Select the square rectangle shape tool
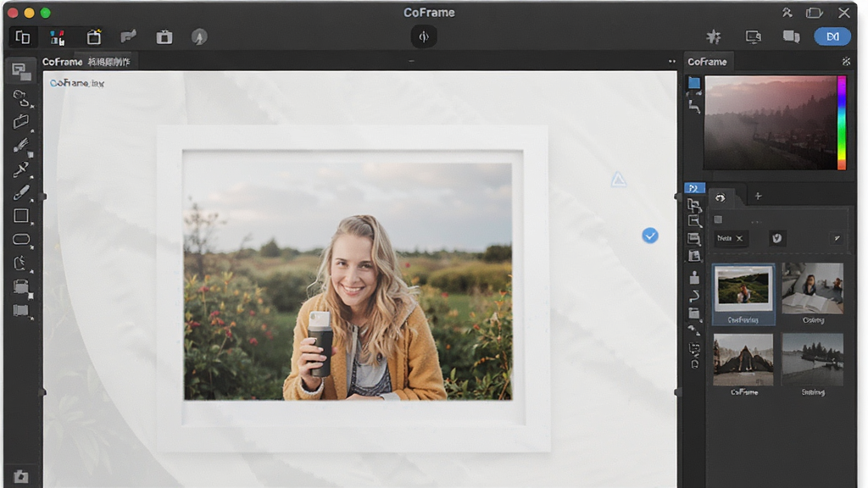The height and width of the screenshot is (488, 868). (x=21, y=216)
